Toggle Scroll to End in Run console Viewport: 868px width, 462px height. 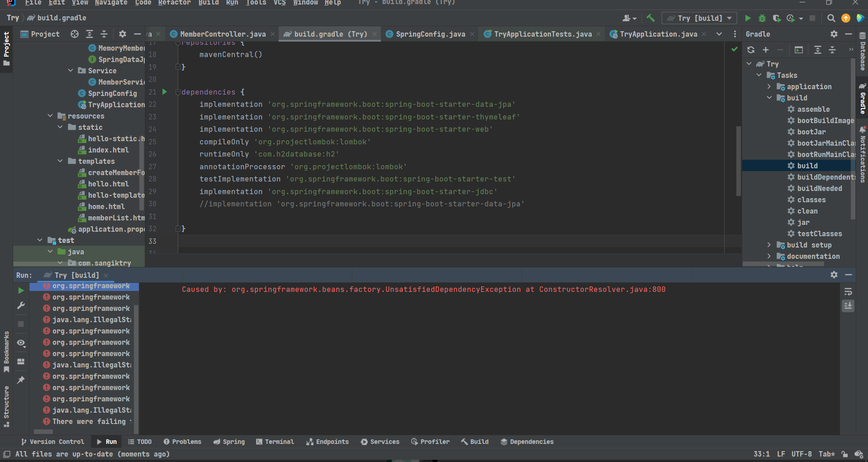pyautogui.click(x=848, y=306)
